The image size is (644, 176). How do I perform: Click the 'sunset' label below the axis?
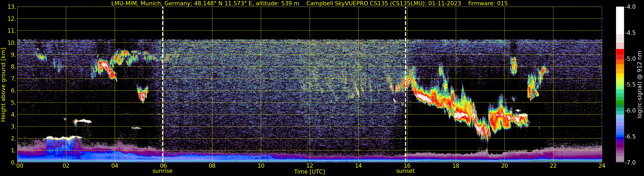tap(405, 171)
